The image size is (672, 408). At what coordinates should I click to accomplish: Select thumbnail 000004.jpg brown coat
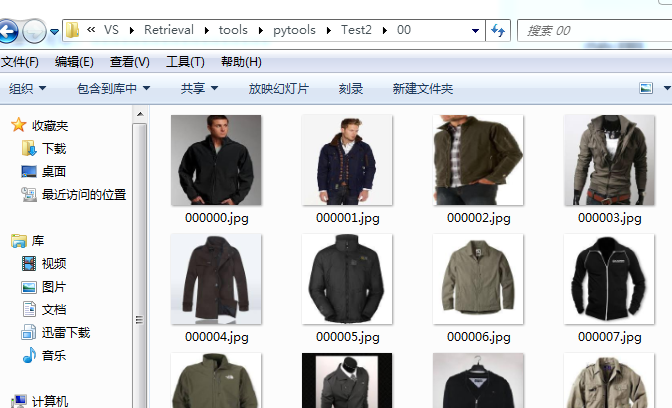click(x=216, y=279)
